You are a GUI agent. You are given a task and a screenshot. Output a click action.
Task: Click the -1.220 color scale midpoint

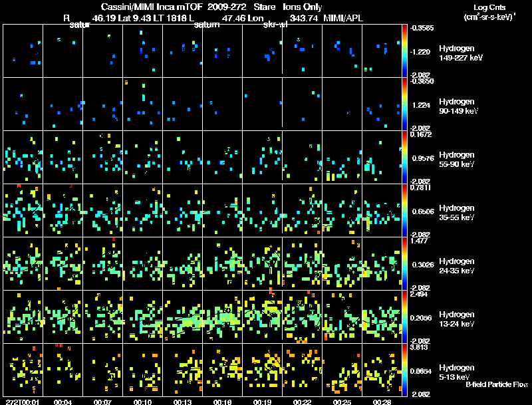tap(420, 52)
